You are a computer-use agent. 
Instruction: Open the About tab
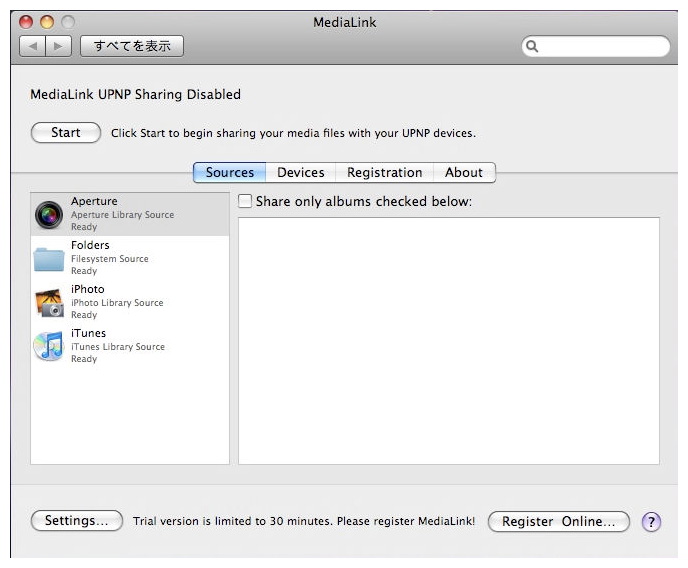464,172
